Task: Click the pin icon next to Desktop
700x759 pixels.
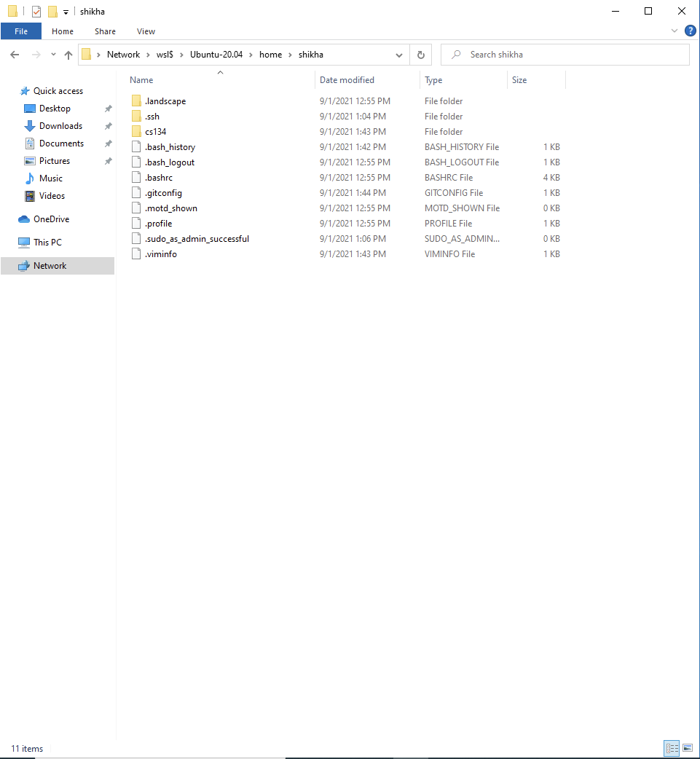Action: tap(109, 109)
